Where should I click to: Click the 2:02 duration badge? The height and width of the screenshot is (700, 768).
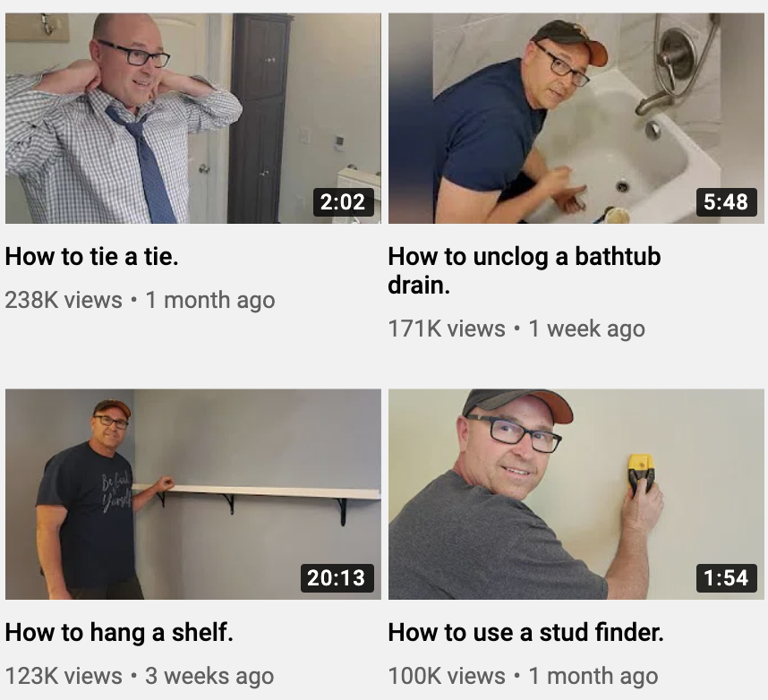[344, 201]
